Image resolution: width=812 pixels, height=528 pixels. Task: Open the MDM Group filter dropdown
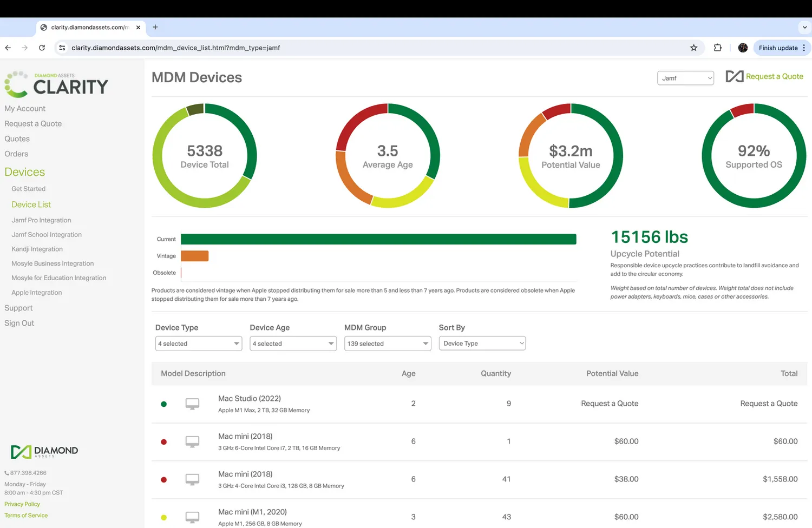[x=388, y=344]
